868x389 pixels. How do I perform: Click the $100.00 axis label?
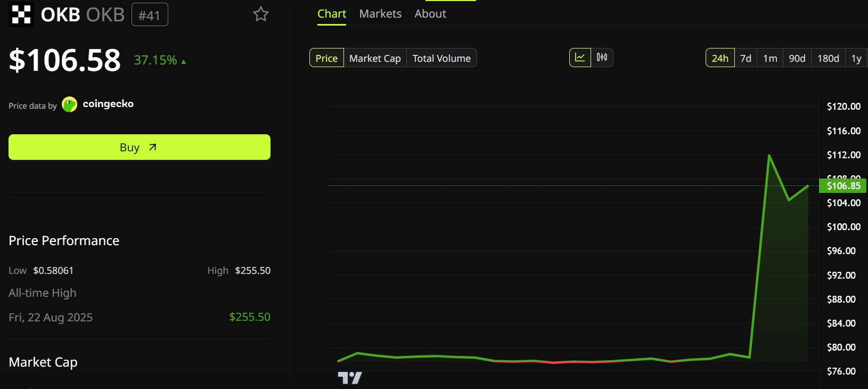[x=844, y=227]
